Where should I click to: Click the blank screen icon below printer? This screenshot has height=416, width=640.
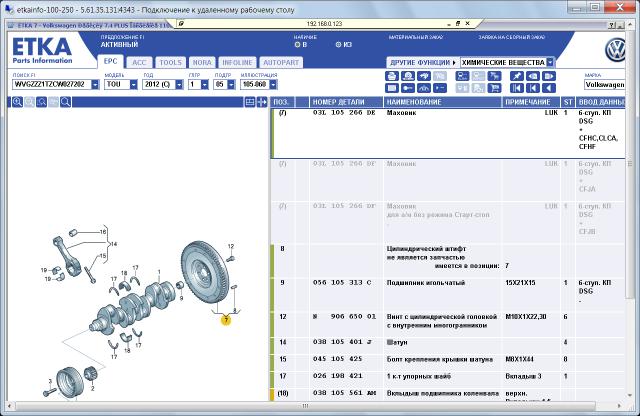coord(392,88)
